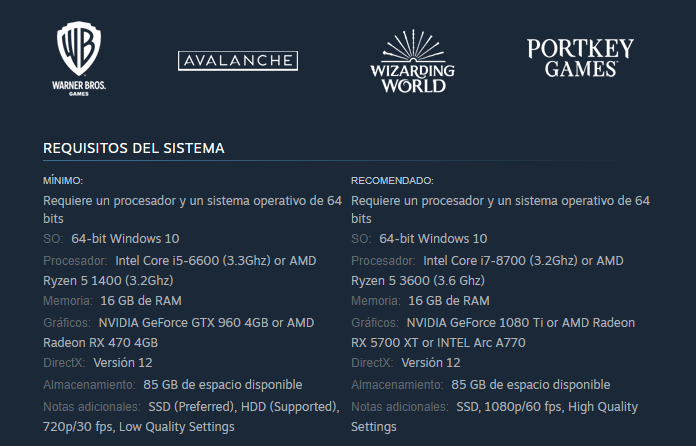Click the Avalanche logo

click(x=238, y=61)
